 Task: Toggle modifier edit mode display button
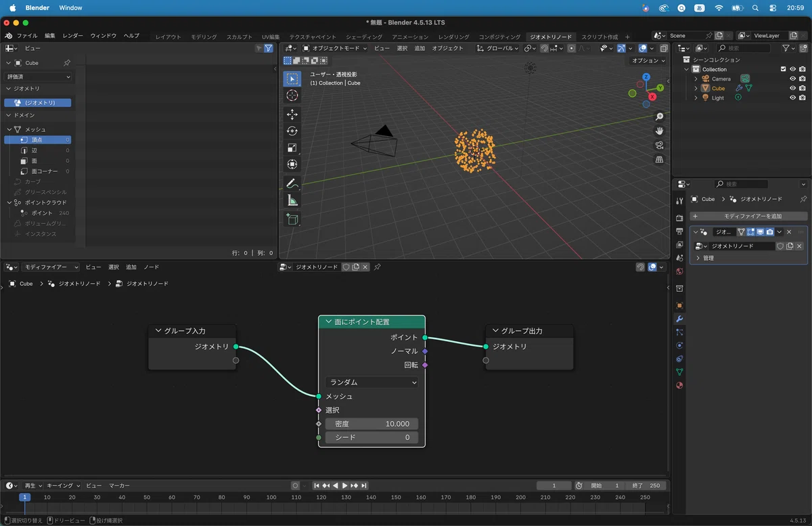click(750, 232)
